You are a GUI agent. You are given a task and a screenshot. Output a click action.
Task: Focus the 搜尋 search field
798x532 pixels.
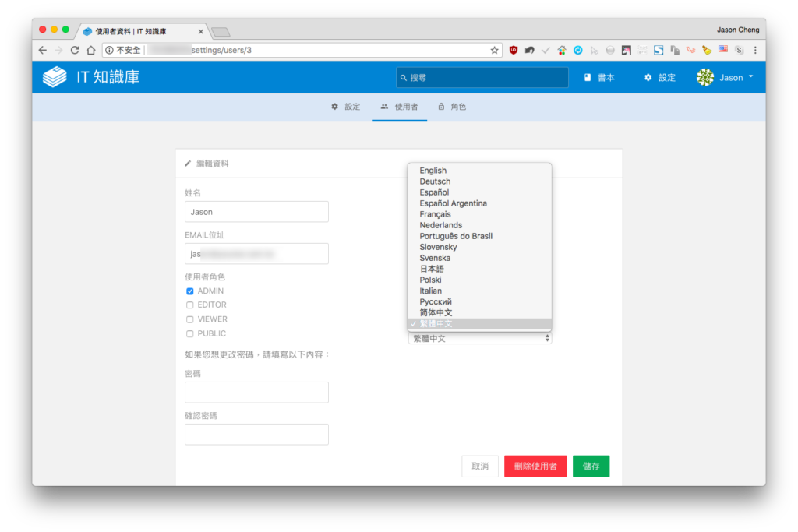point(482,77)
